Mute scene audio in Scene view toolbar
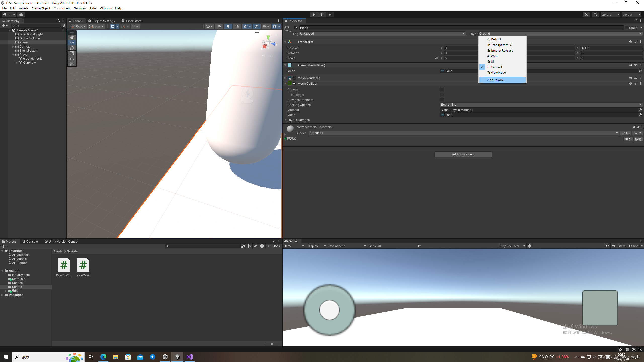Screen dimensions: 644x362 [x=237, y=26]
